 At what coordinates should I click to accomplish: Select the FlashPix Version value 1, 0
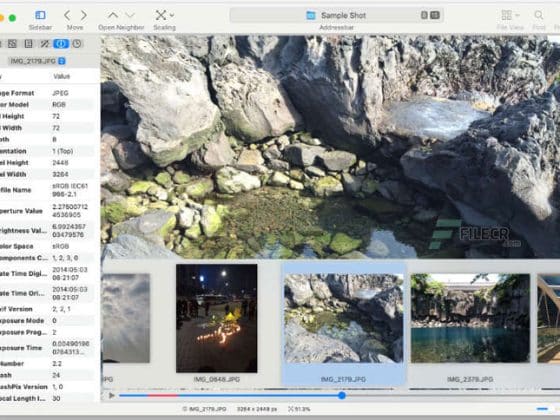pyautogui.click(x=58, y=387)
